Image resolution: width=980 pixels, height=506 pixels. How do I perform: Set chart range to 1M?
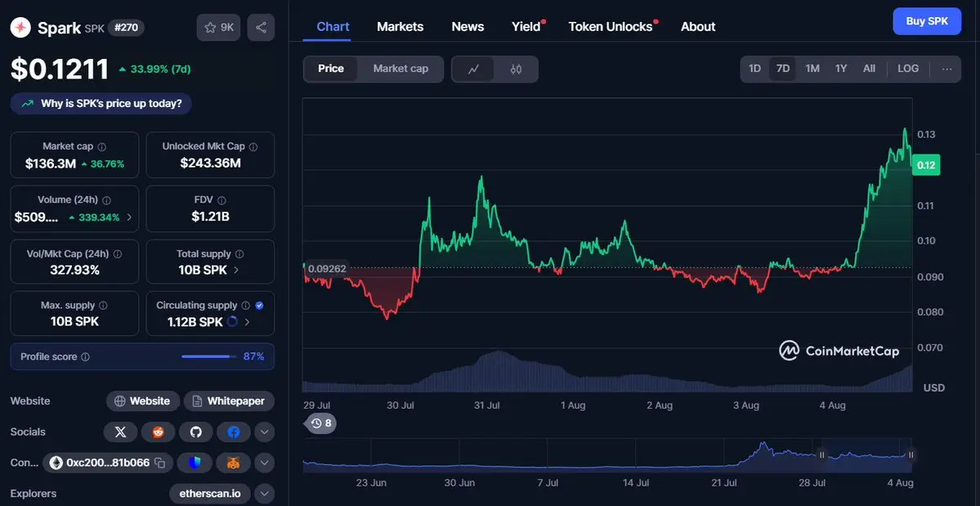click(812, 69)
